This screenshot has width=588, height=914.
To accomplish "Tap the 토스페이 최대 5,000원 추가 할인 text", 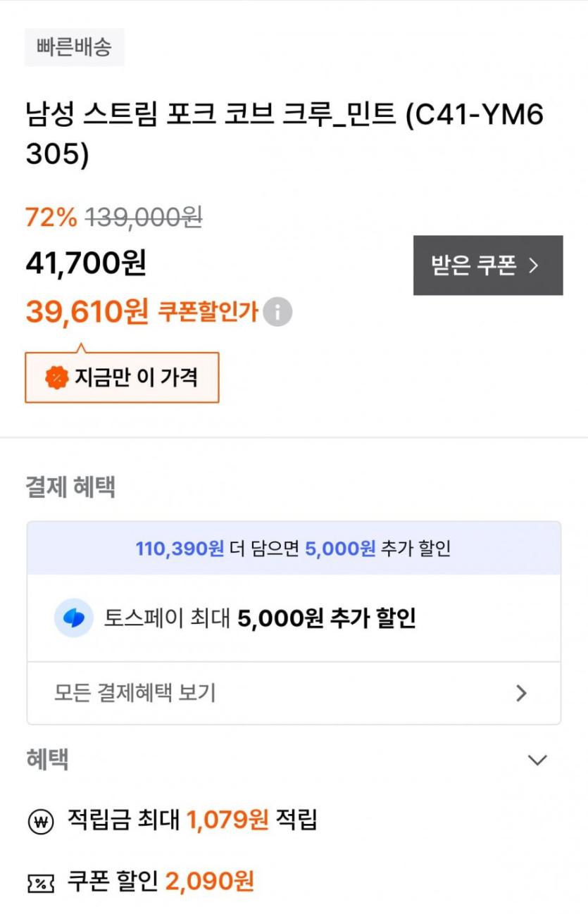I will point(260,618).
